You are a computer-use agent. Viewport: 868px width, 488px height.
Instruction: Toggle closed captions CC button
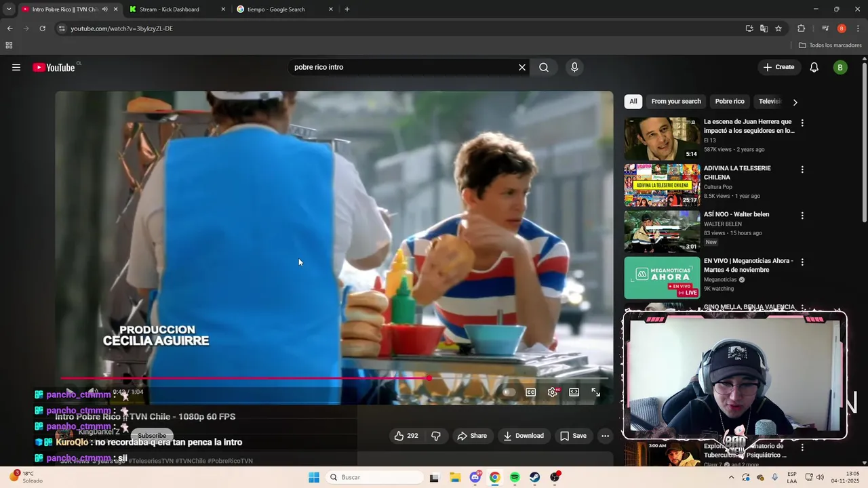coord(530,392)
